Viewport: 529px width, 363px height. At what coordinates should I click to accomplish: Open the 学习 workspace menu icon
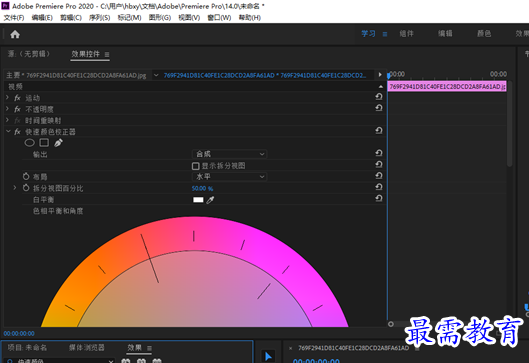385,34
